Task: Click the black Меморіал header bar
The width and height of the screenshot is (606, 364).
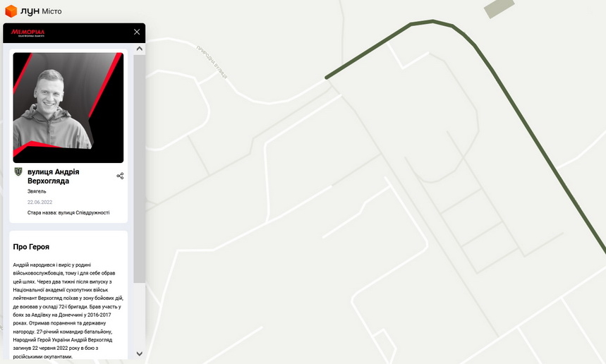Action: (74, 32)
